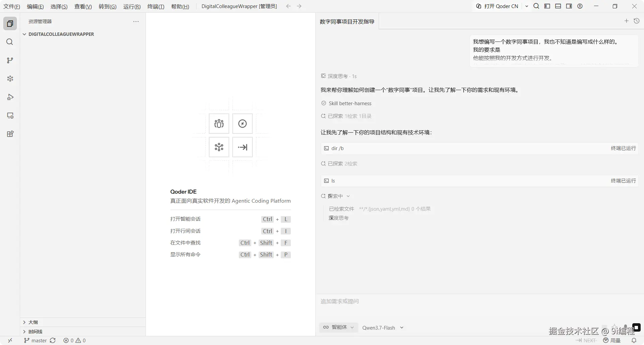Navigate back with the left arrow
This screenshot has width=644, height=345.
click(288, 6)
